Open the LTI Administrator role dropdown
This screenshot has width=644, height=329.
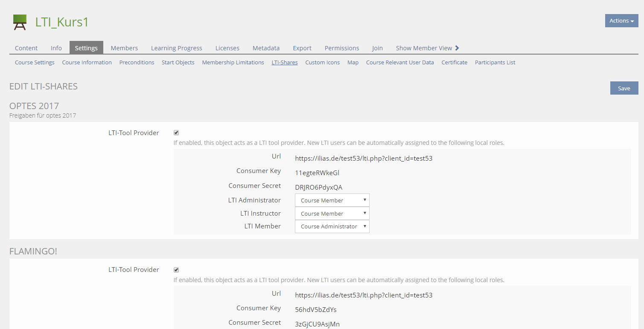[x=332, y=200]
